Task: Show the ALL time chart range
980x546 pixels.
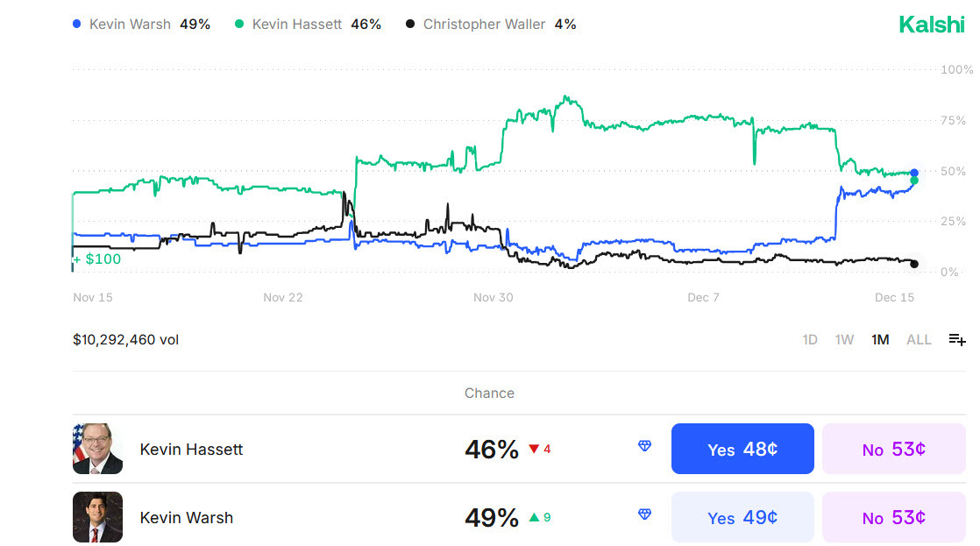Action: point(919,340)
